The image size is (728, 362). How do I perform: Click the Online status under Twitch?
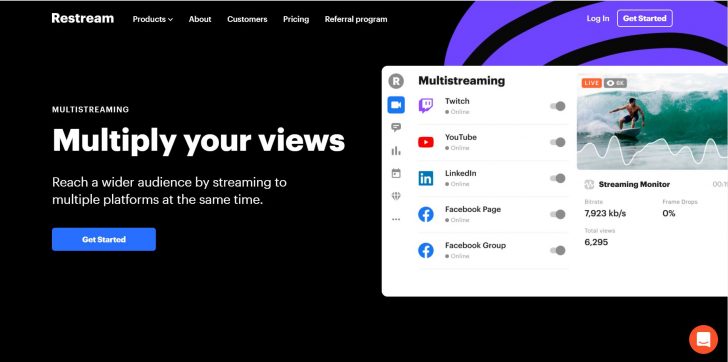(x=457, y=112)
